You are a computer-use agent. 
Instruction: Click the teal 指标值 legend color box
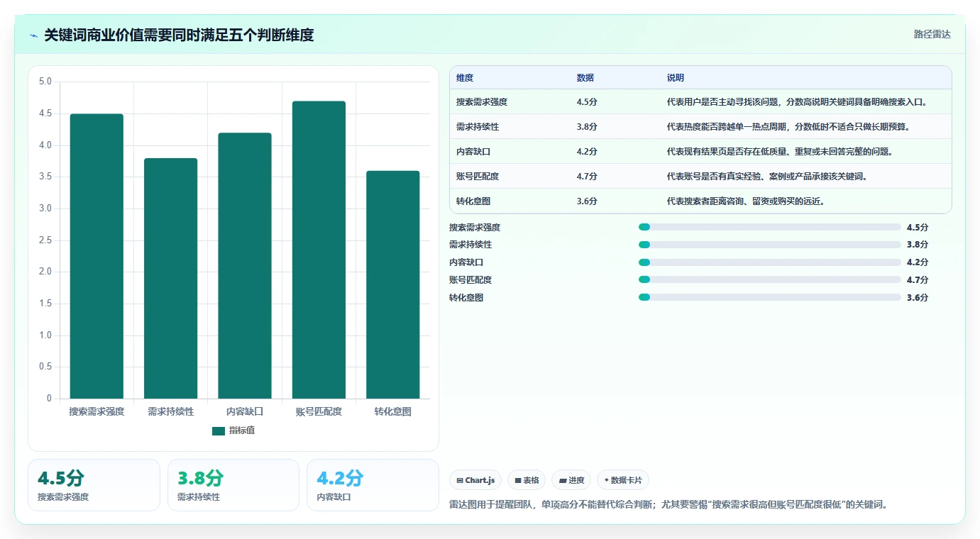219,431
